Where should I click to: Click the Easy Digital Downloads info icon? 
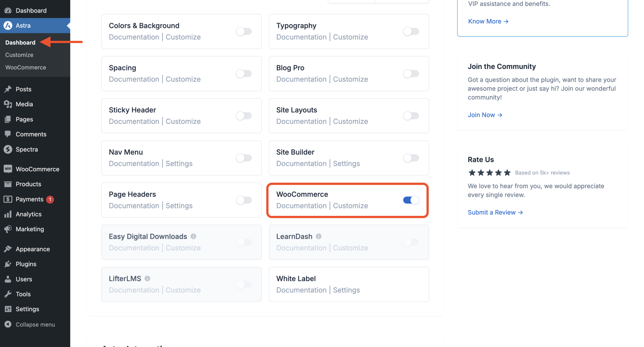pyautogui.click(x=193, y=236)
